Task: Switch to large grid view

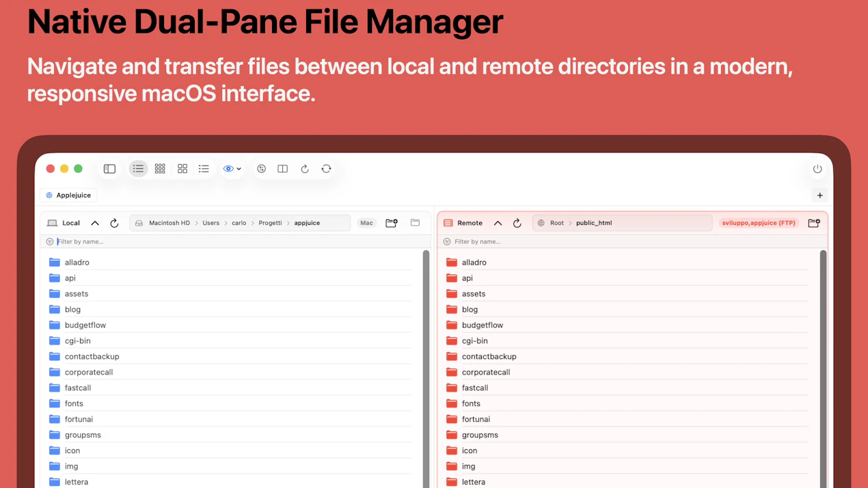Action: pyautogui.click(x=182, y=169)
